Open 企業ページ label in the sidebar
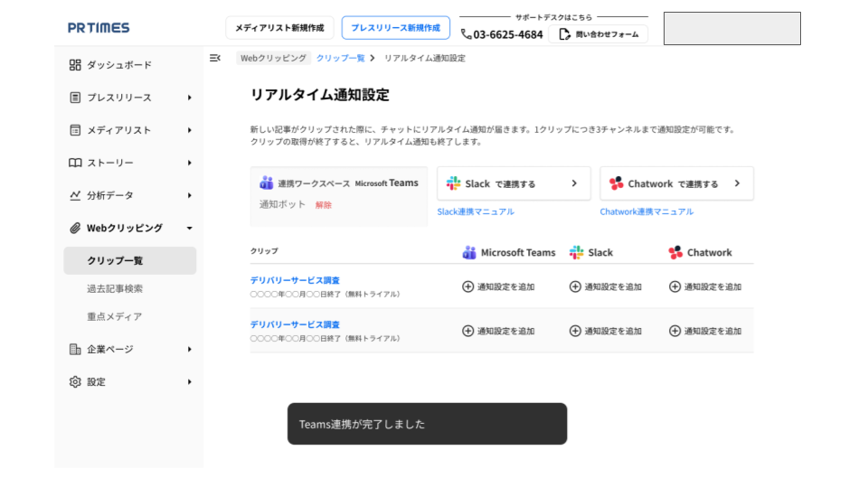Image resolution: width=868 pixels, height=488 pixels. 110,349
